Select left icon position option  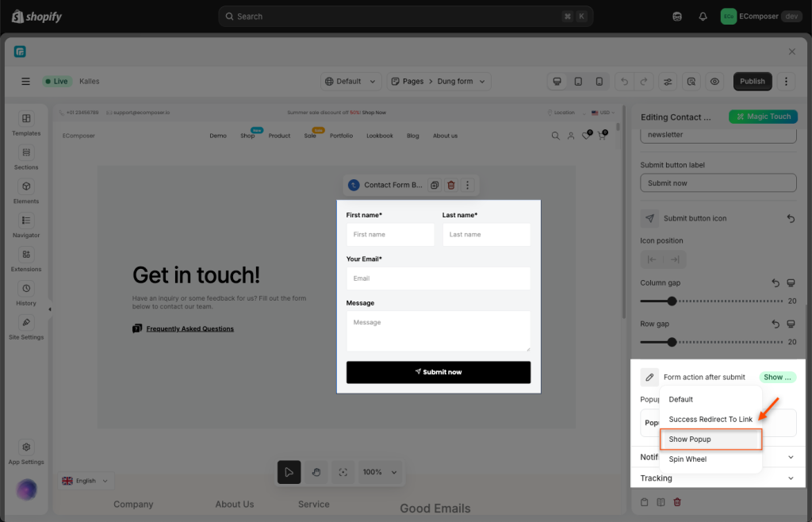[x=652, y=259]
